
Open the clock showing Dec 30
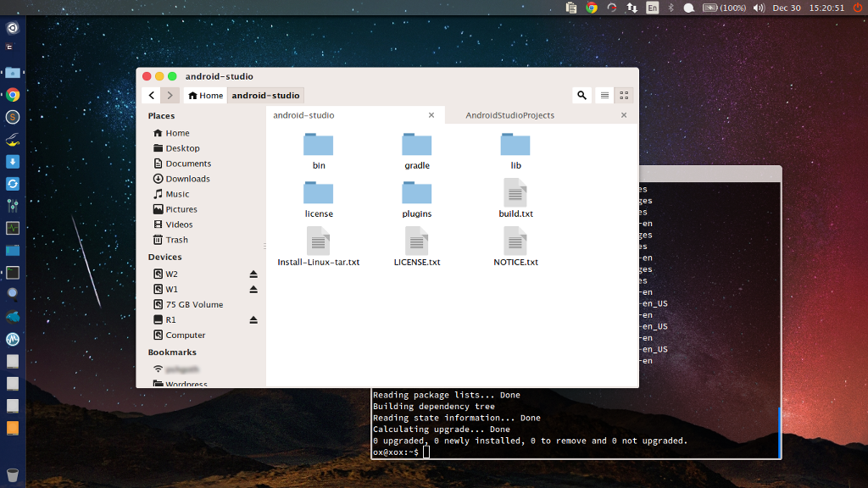pyautogui.click(x=809, y=8)
